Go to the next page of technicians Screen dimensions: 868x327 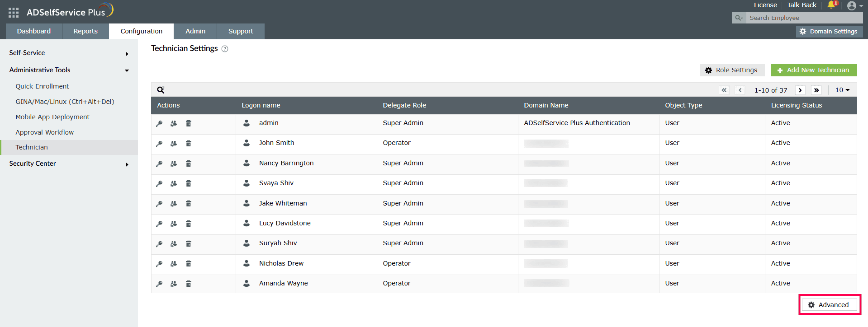(x=800, y=90)
